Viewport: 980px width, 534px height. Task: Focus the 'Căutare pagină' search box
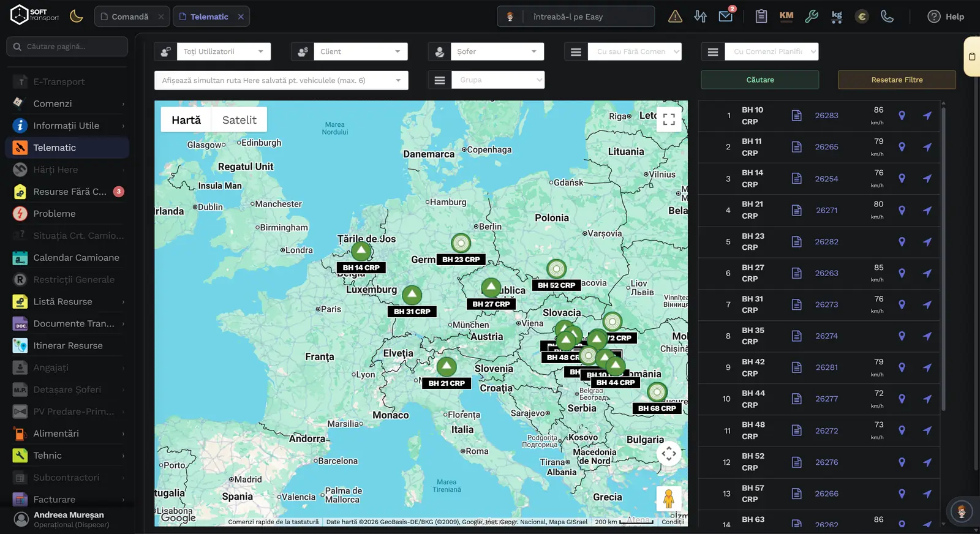click(67, 47)
